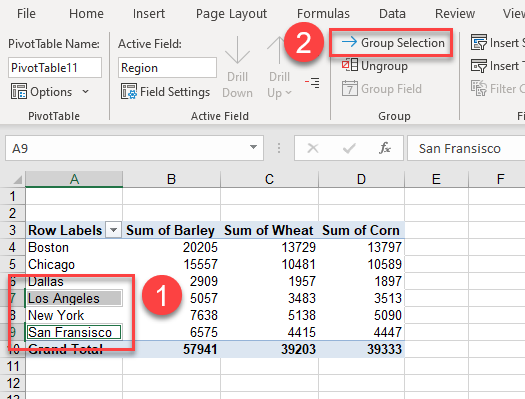Click the Sum of Corn header cell
The height and width of the screenshot is (399, 525).
(x=361, y=230)
